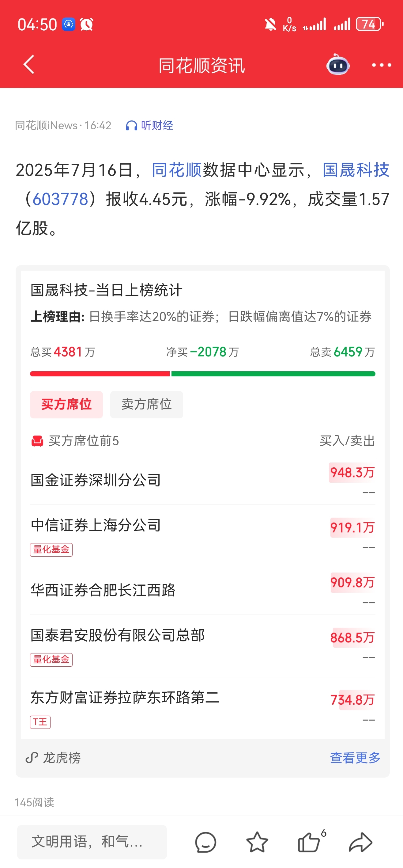
Task: Switch to 卖方席位 tab
Action: (146, 404)
